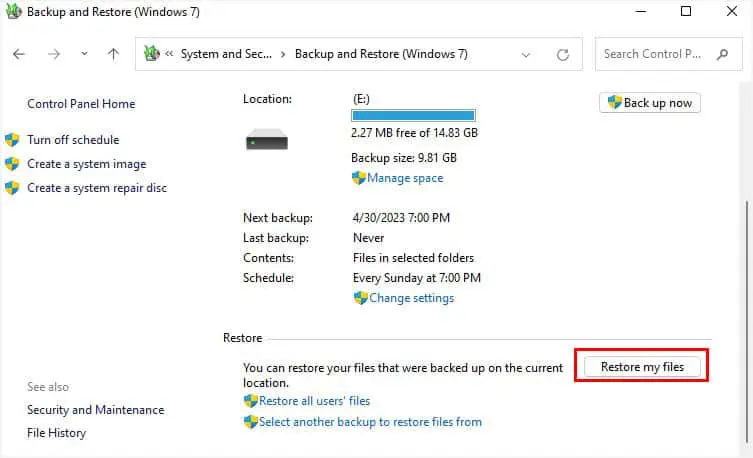The image size is (753, 458).
Task: Expand the address bar breadcrumb overflow chevrons
Action: coord(169,54)
